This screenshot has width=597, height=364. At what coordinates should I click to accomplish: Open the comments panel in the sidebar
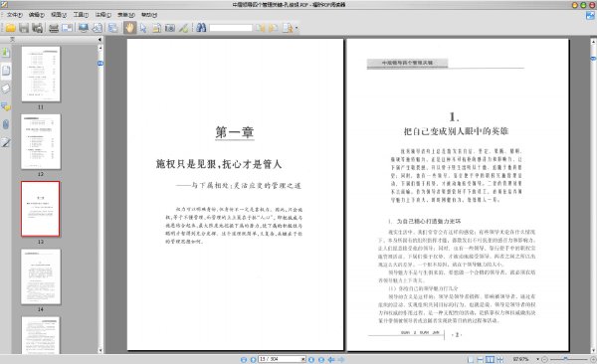[6, 106]
